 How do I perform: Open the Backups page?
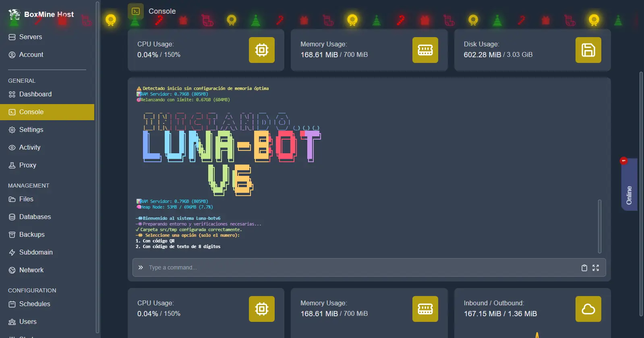coord(47,234)
